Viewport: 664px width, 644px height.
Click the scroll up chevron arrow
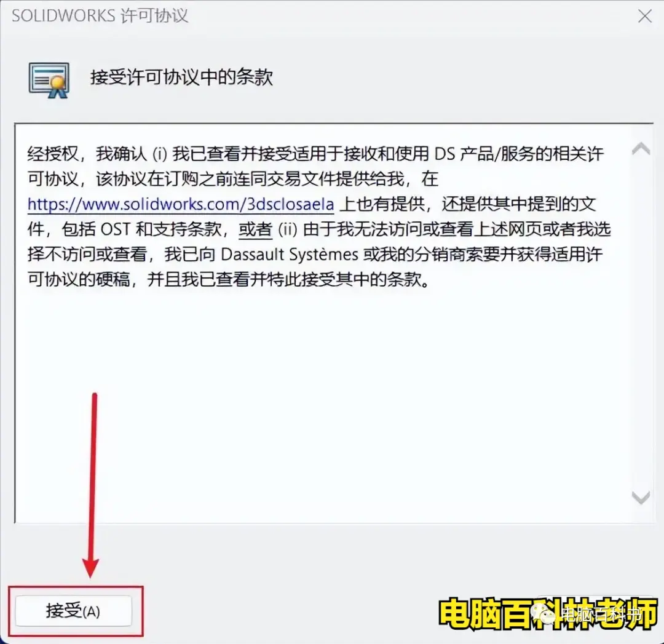(641, 149)
